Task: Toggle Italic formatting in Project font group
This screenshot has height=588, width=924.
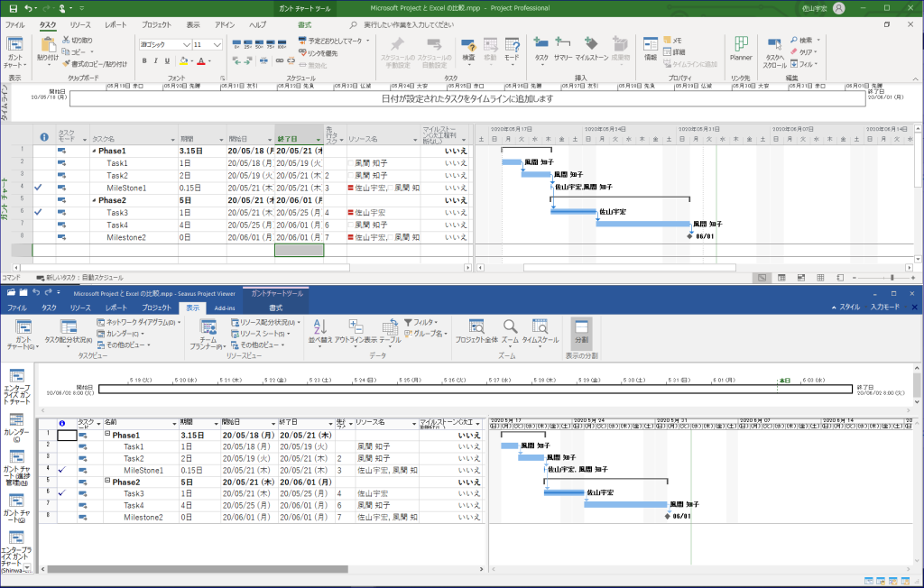Action: coord(155,60)
